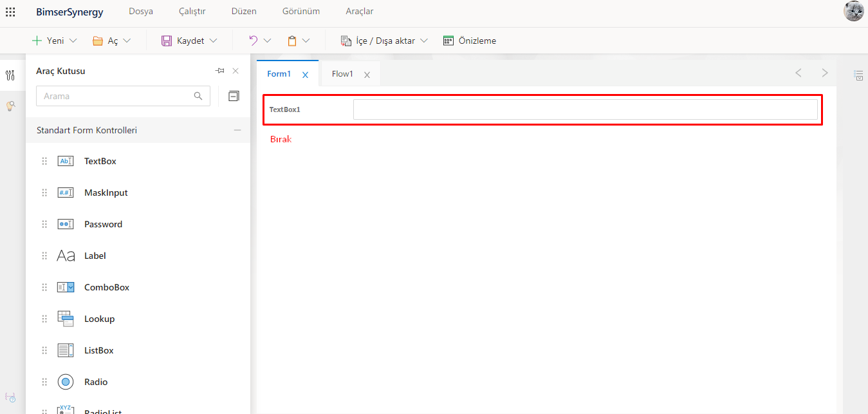
Task: Pick the Lookup control icon
Action: [66, 319]
